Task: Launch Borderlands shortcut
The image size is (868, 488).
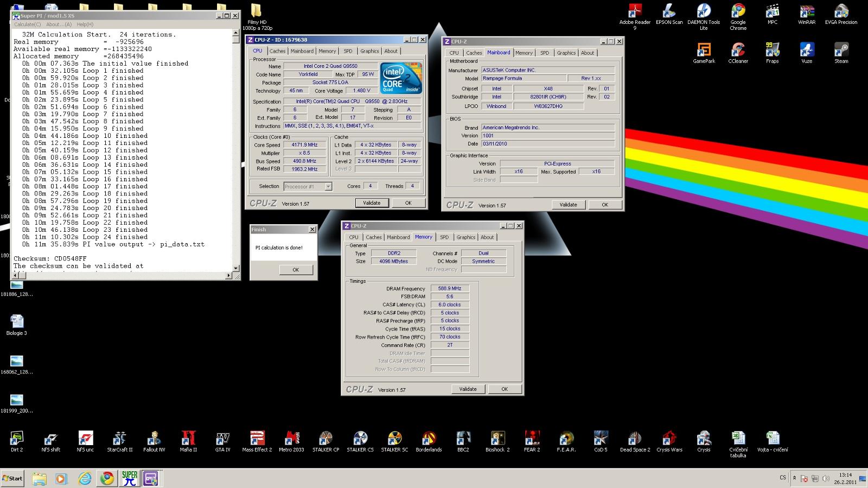Action: click(x=429, y=441)
